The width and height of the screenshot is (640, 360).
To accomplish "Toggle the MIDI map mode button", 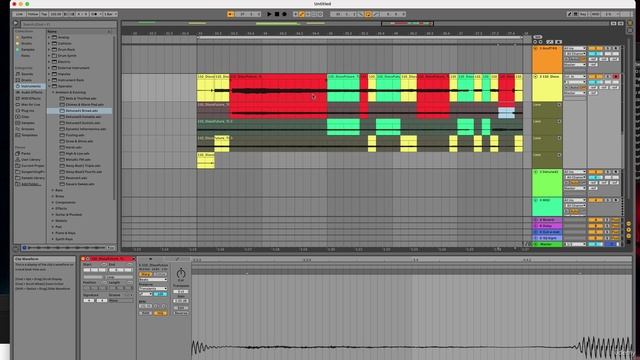I will pyautogui.click(x=595, y=14).
